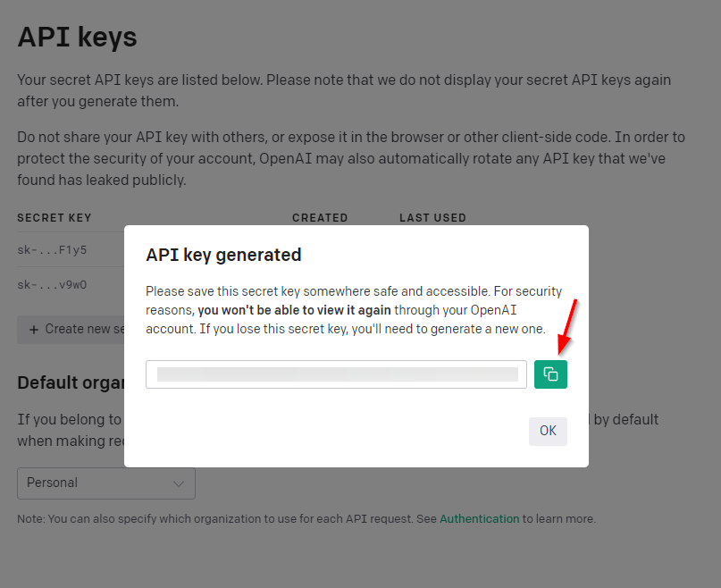Click the red arrow annotation
The image size is (721, 588).
(x=568, y=327)
